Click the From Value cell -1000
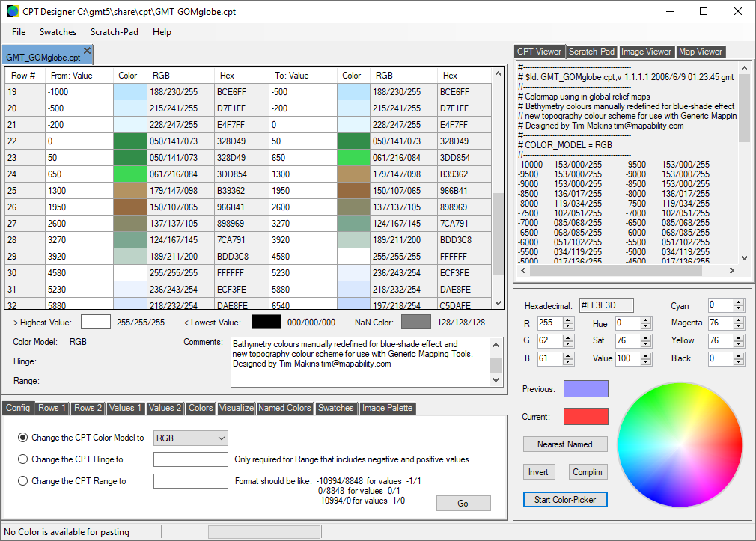The width and height of the screenshot is (756, 541). pos(79,92)
